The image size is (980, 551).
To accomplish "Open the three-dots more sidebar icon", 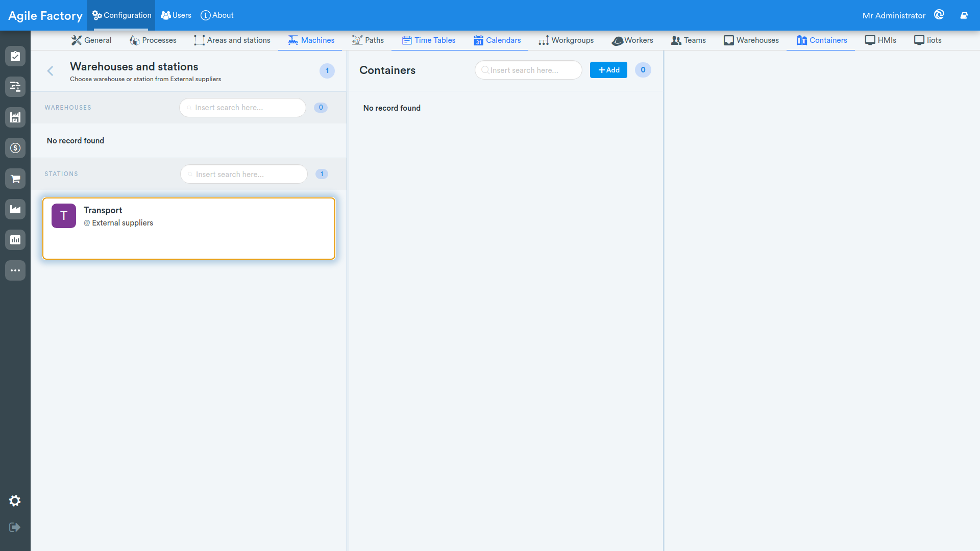I will pyautogui.click(x=15, y=270).
